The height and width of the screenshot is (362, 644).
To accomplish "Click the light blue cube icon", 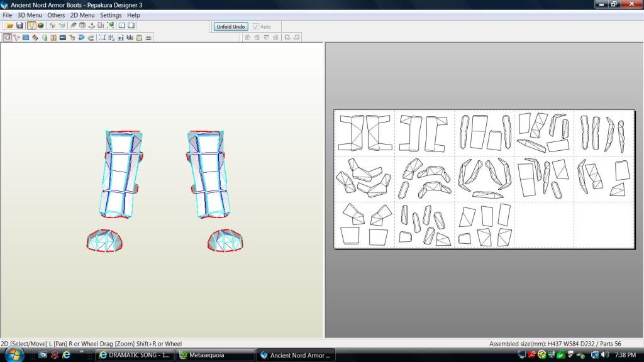I will [62, 25].
